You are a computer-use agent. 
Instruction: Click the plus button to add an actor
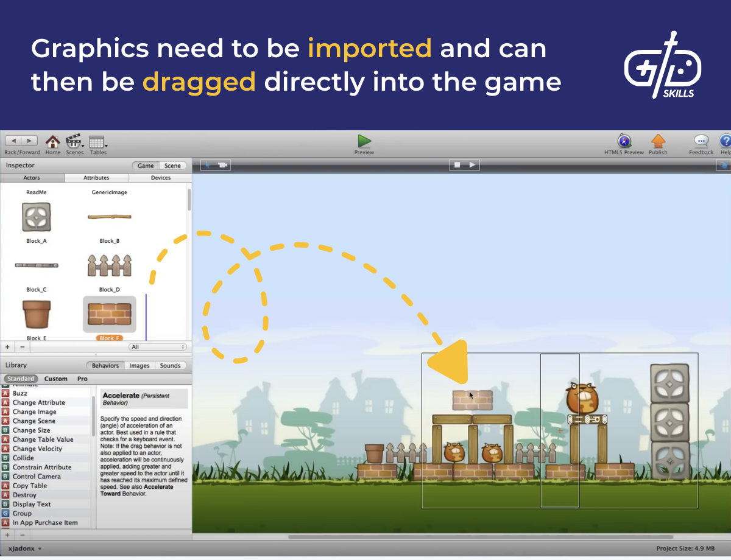point(7,346)
